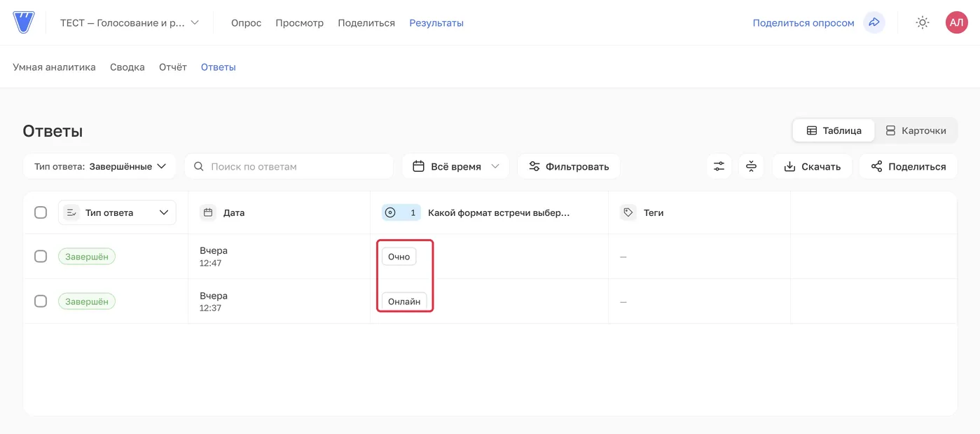Click the tag icon in Теги header
Image resolution: width=980 pixels, height=434 pixels.
click(x=628, y=212)
